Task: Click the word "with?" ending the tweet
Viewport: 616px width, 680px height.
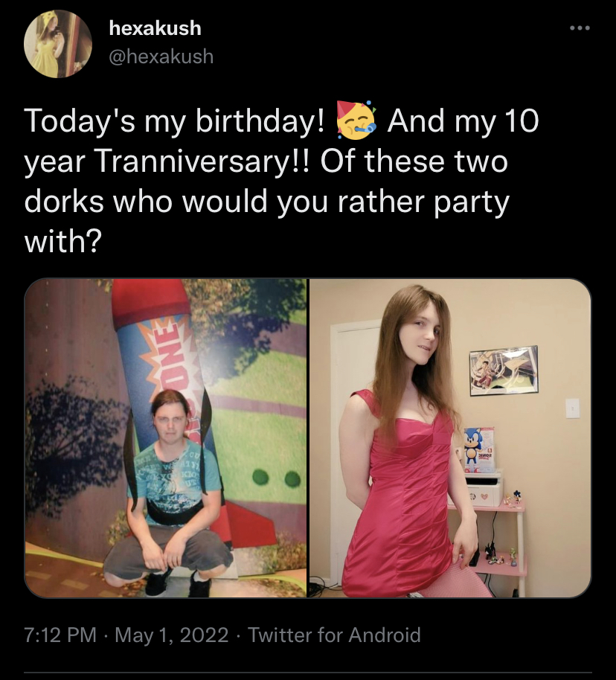Action: 63,242
